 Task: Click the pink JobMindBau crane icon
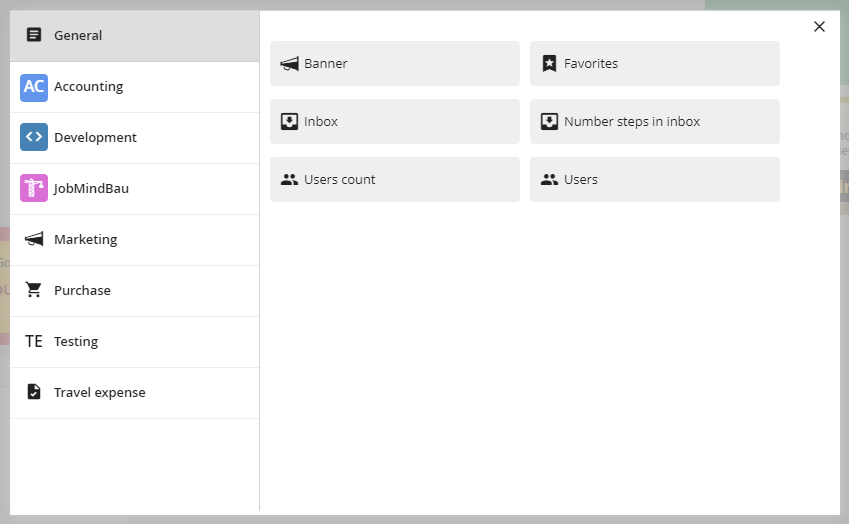[x=34, y=188]
